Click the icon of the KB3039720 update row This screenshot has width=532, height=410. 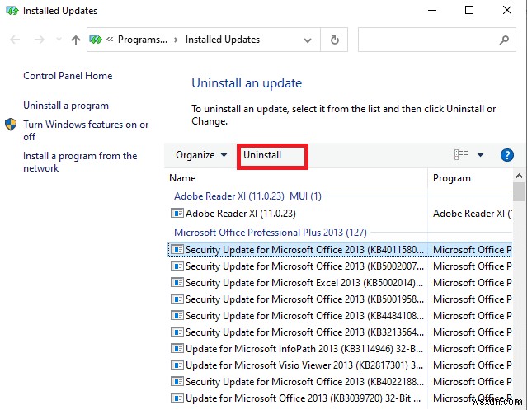pyautogui.click(x=177, y=398)
